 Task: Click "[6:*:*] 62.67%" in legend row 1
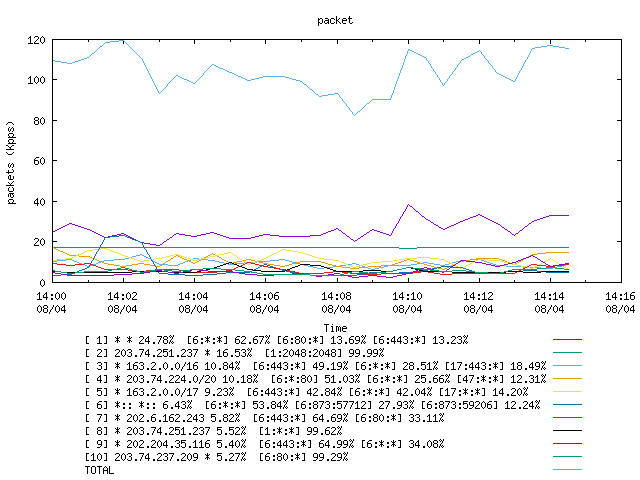tap(229, 340)
